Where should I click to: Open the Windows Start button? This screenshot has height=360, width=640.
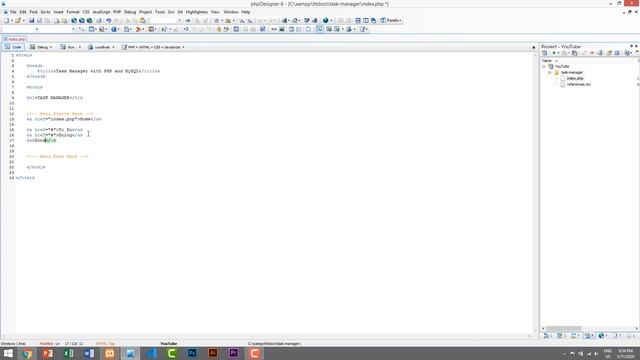click(8, 353)
